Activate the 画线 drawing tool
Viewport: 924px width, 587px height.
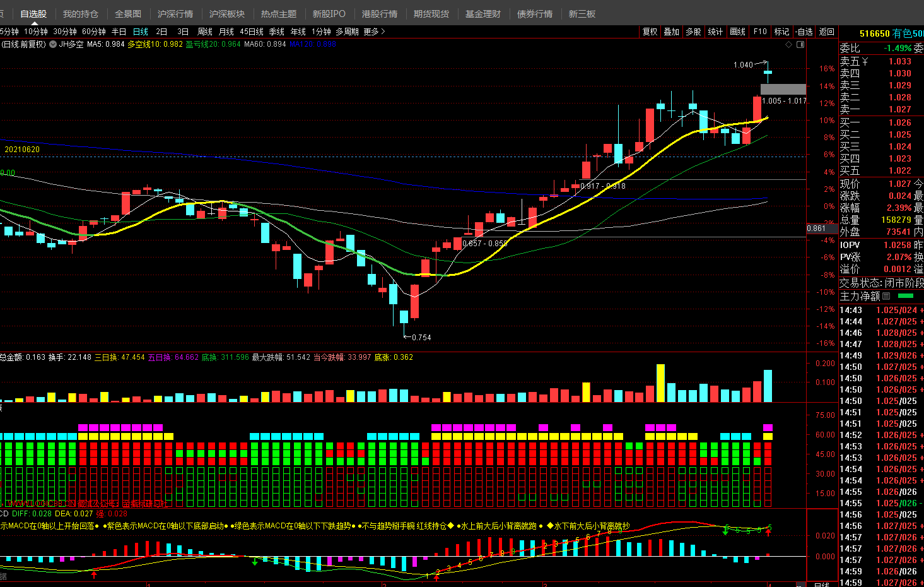[x=738, y=32]
